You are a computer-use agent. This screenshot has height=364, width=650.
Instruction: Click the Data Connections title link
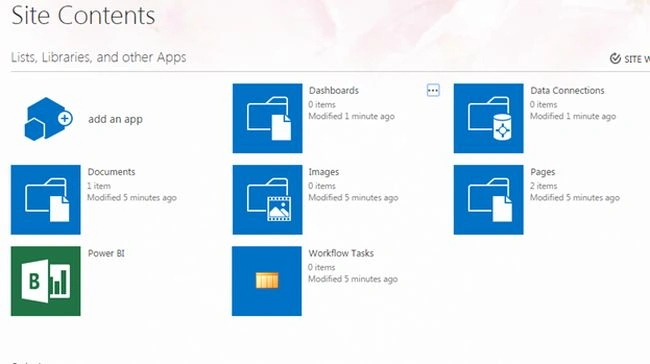(x=567, y=90)
